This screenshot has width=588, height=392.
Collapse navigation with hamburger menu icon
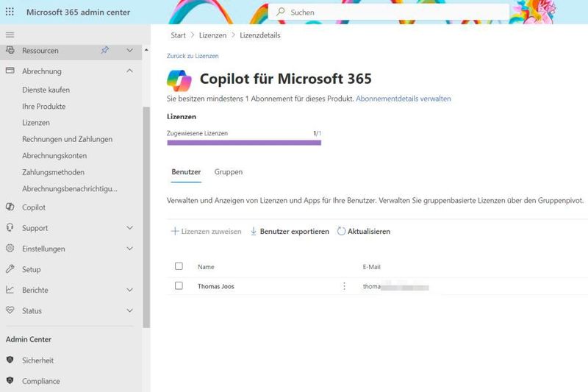pyautogui.click(x=10, y=35)
